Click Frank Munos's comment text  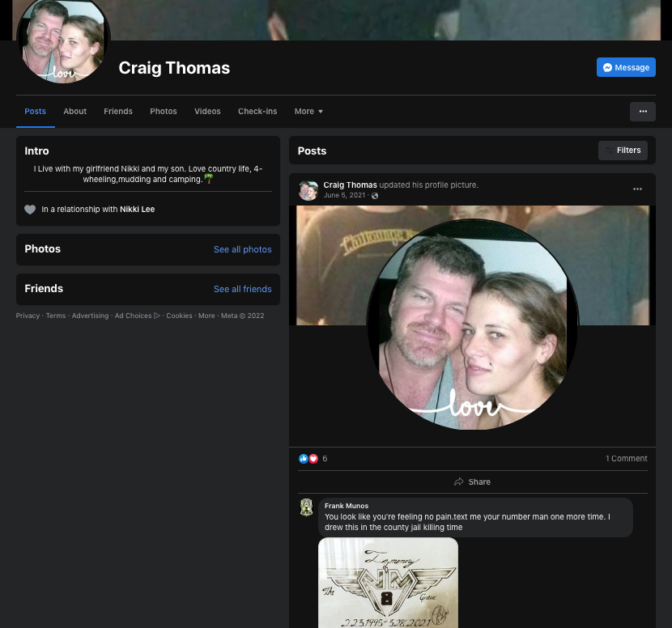pos(467,522)
